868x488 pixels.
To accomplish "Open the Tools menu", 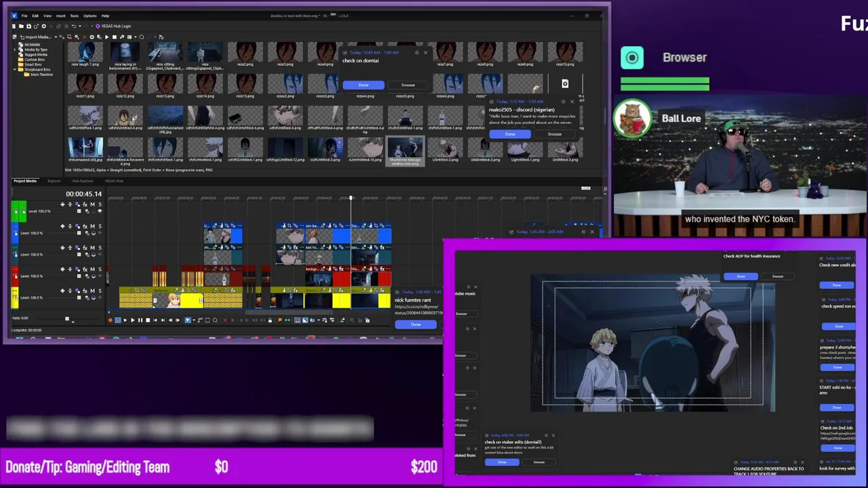I will click(x=75, y=16).
